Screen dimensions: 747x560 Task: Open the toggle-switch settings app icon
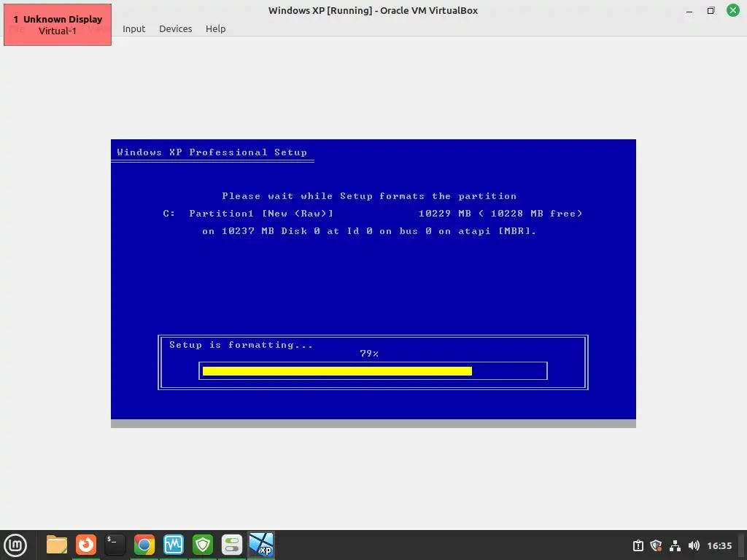point(232,545)
